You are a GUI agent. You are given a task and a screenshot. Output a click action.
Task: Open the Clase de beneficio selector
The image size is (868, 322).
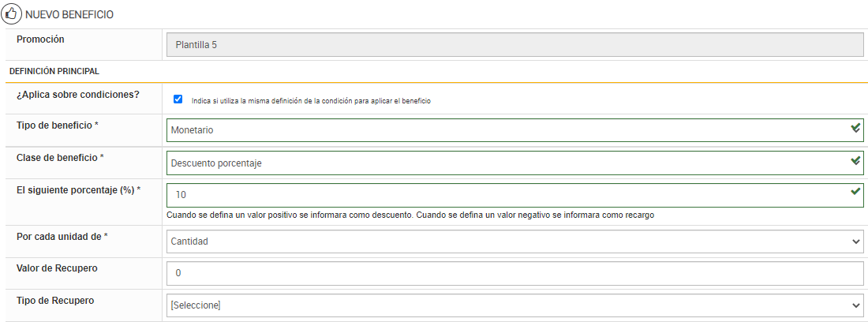tap(505, 163)
